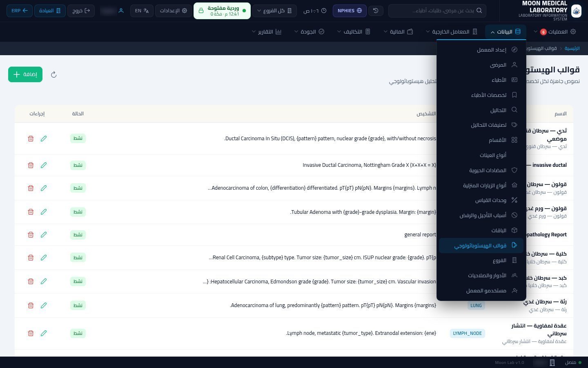
Task: Click the refresh icon beside the Add button
Action: click(x=53, y=74)
